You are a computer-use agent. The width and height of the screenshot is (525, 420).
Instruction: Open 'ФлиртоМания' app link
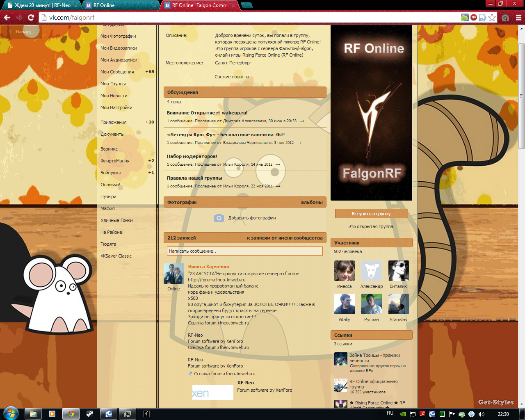pyautogui.click(x=115, y=161)
